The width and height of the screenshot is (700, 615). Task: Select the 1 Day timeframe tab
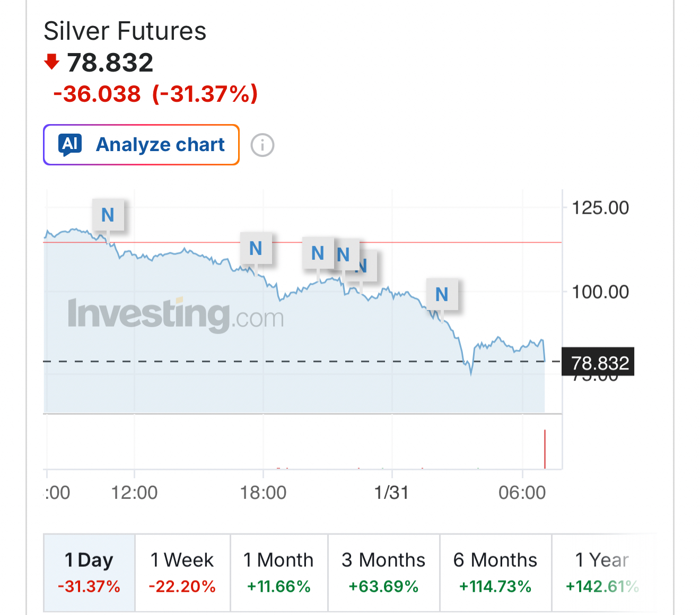[89, 573]
